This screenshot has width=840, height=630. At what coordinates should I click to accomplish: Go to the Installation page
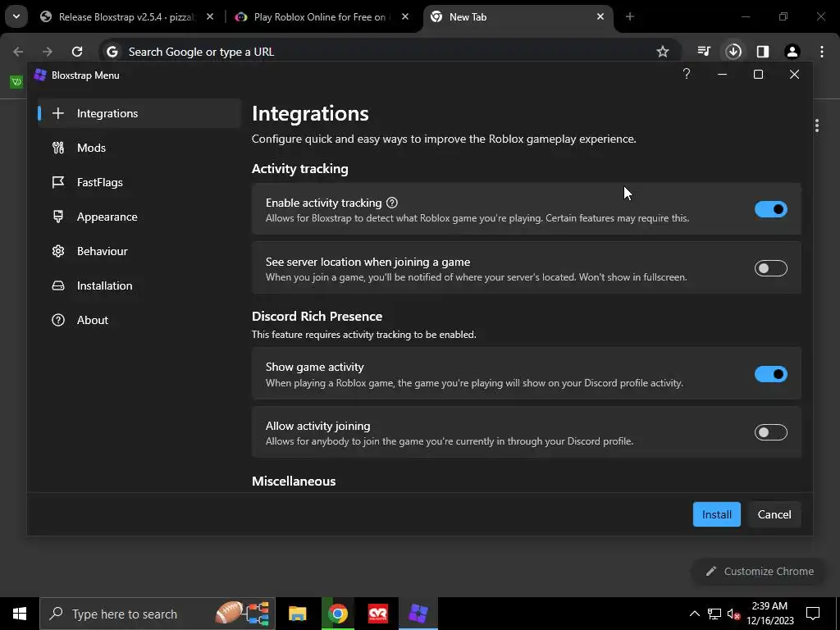139,285
